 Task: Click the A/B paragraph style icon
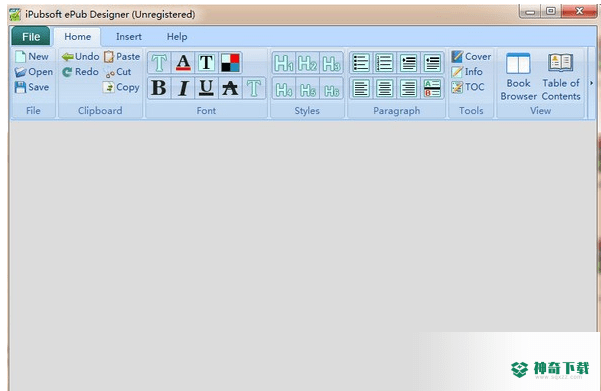(x=432, y=89)
